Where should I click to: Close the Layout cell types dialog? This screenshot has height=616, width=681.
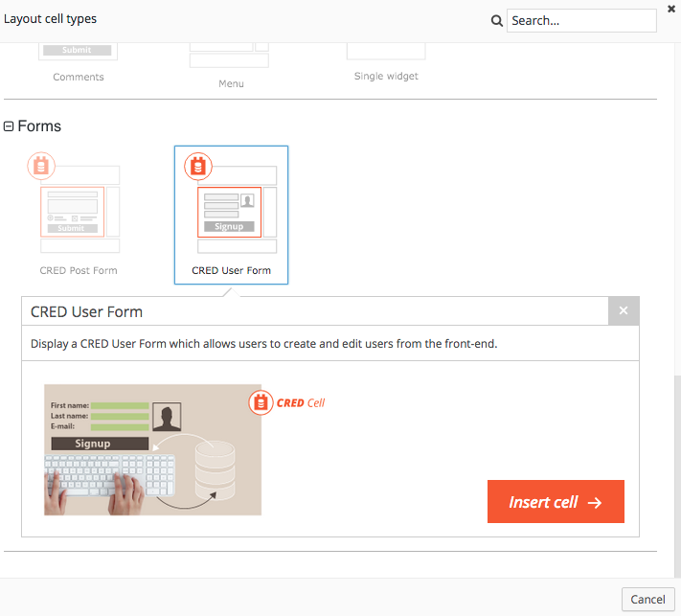click(671, 9)
